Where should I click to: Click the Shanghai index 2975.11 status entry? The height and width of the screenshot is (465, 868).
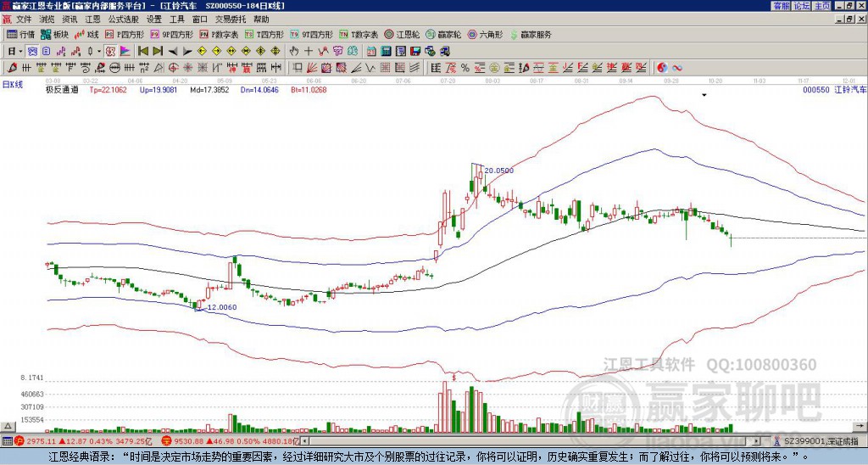83,441
